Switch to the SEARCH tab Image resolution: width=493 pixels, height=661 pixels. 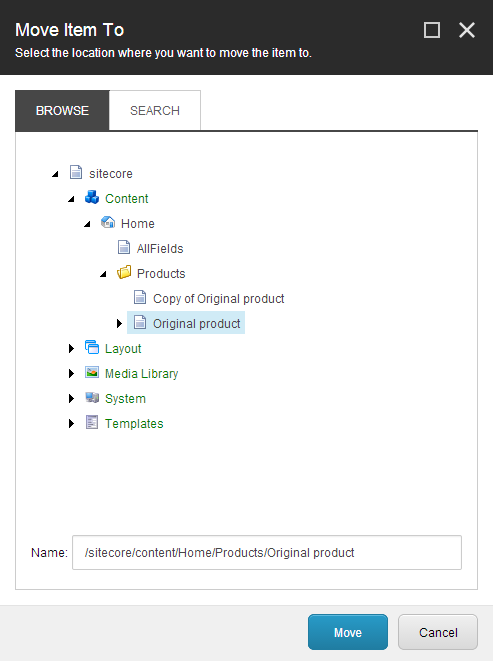click(155, 110)
